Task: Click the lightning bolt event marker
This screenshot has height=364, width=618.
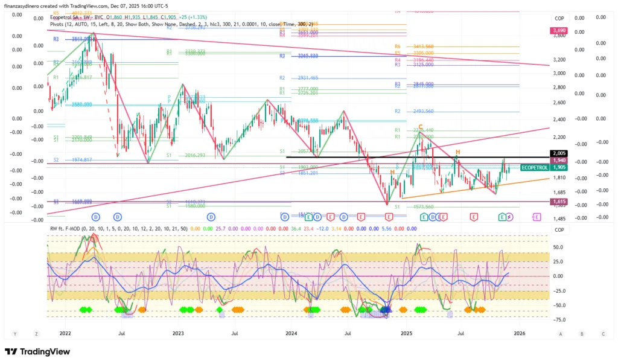Action: [509, 216]
